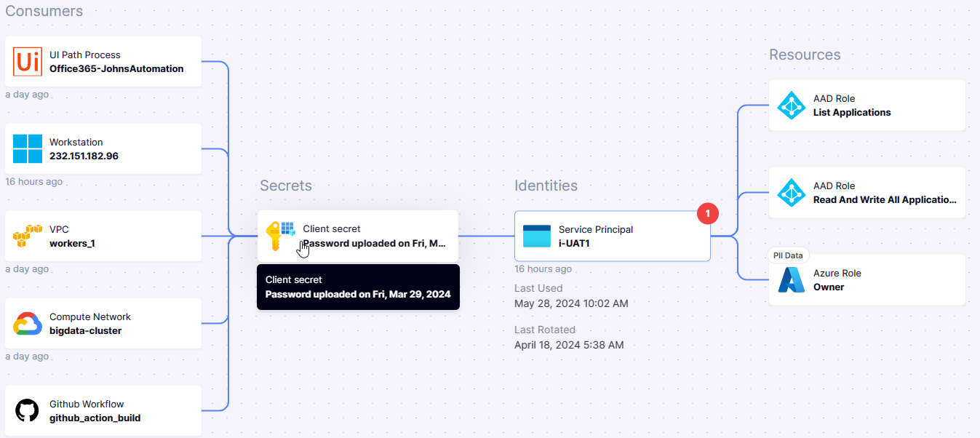Click the Microsoft icon on the Workstation node
The height and width of the screenshot is (438, 980).
coord(27,149)
